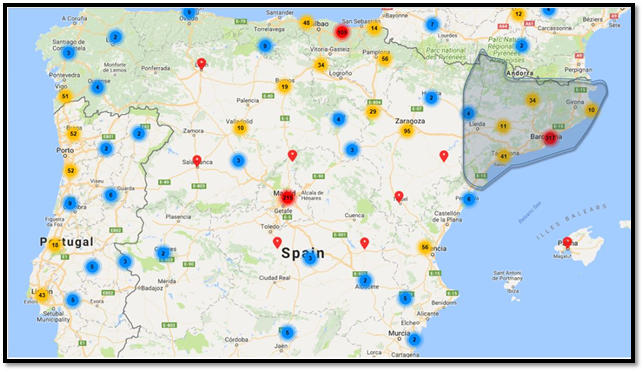The width and height of the screenshot is (644, 372).
Task: Click the red pin at Salamanca
Action: pyautogui.click(x=197, y=161)
